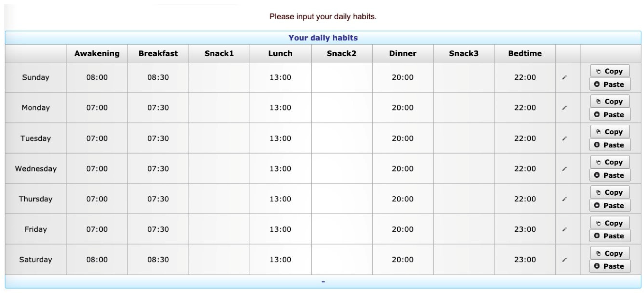Click the Breakfast column header
The width and height of the screenshot is (644, 293).
coord(158,53)
